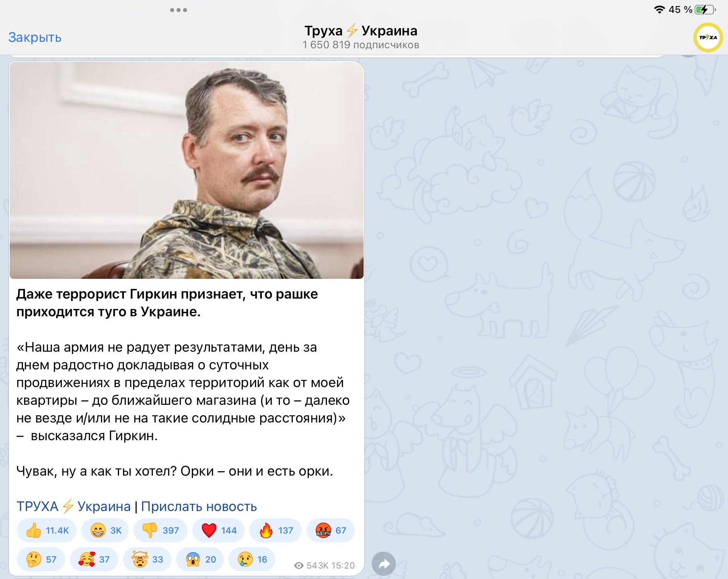The height and width of the screenshot is (579, 728).
Task: Tap the thinking face reaction
Action: [x=41, y=559]
